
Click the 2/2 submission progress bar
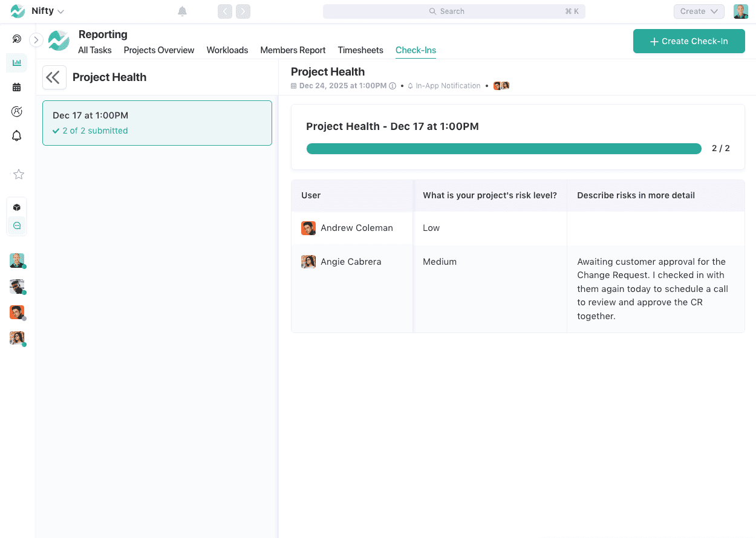(504, 148)
